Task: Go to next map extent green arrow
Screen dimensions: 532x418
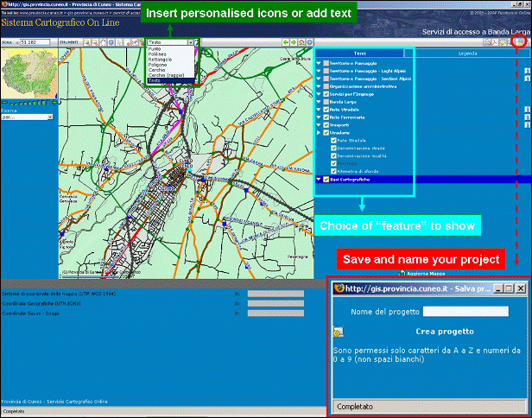Action: [x=294, y=42]
